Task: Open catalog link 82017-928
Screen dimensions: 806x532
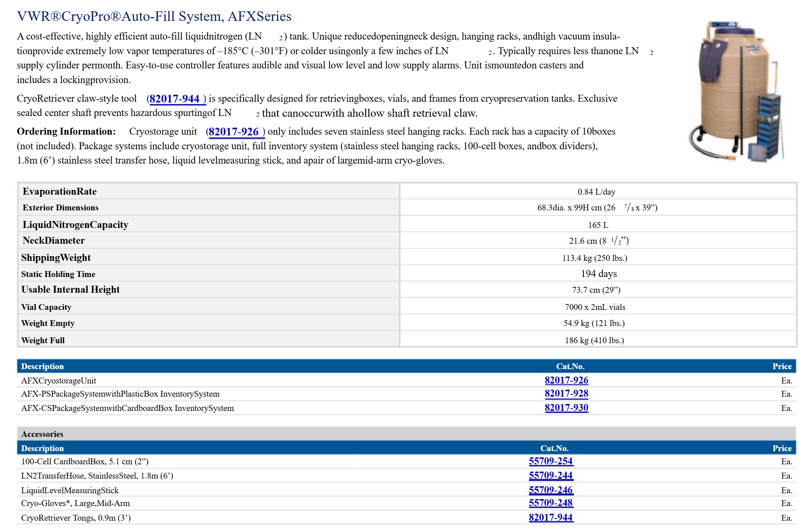Action: click(566, 394)
